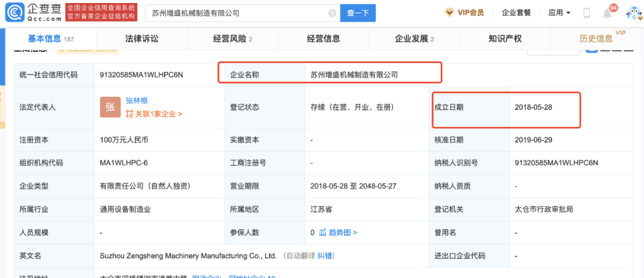Open the 企业套餐 link
The width and height of the screenshot is (644, 278).
(516, 13)
